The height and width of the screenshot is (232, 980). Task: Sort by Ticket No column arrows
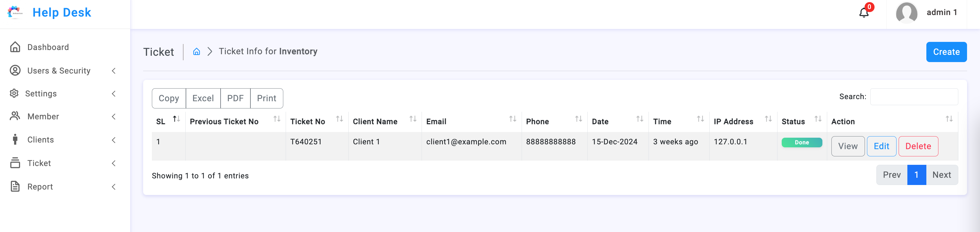tap(340, 119)
